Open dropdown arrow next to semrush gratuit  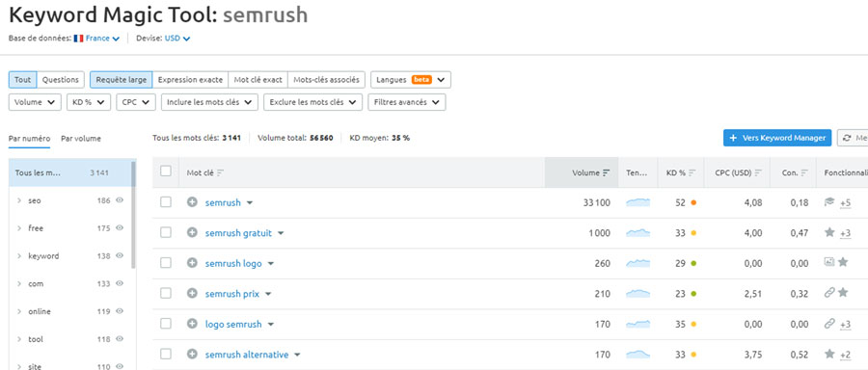point(281,233)
